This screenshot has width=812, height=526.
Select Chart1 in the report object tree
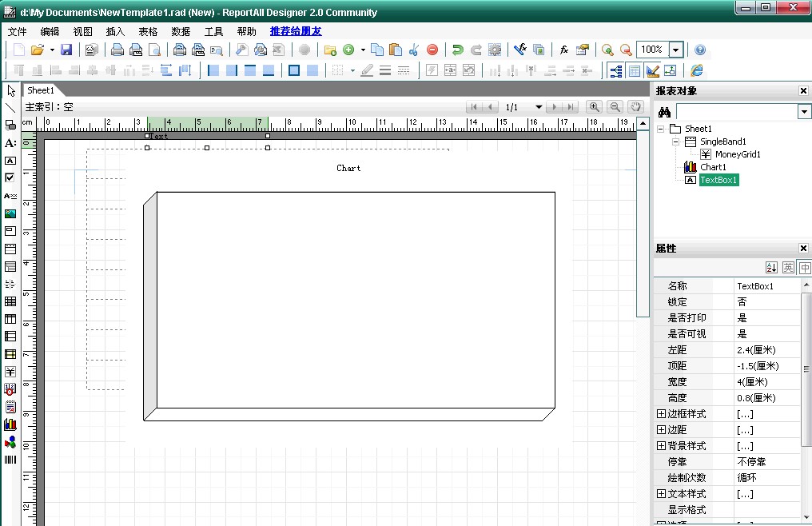(x=713, y=167)
